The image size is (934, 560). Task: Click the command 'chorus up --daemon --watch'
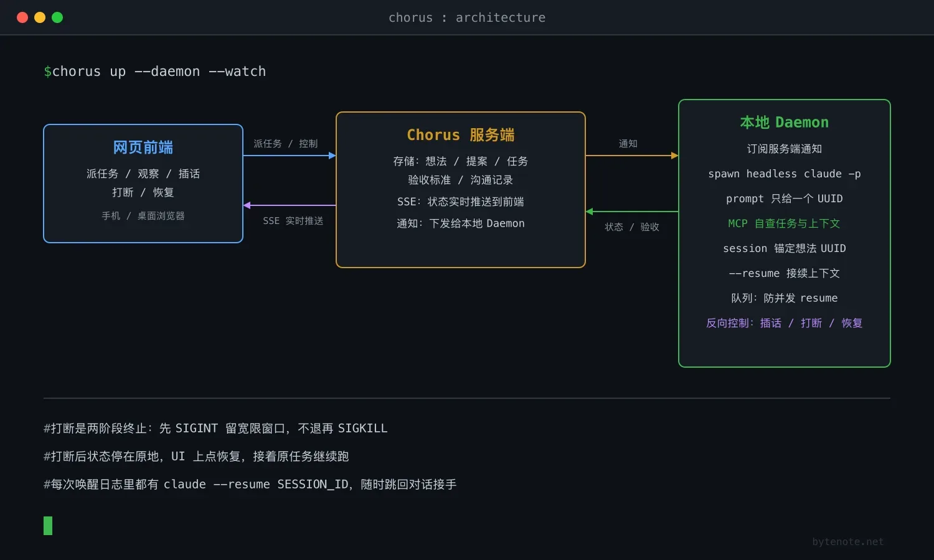click(x=159, y=72)
